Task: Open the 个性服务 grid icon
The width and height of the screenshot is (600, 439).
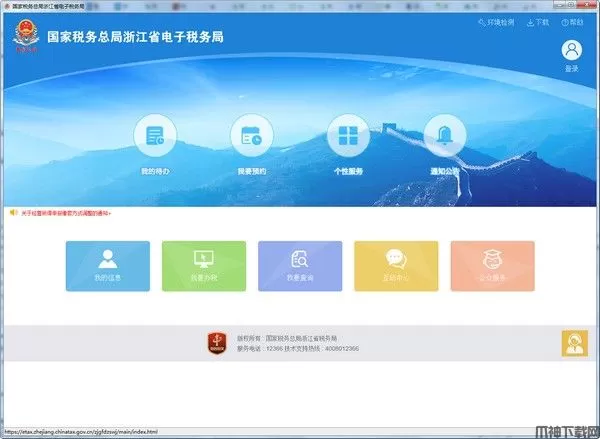Action: point(348,135)
